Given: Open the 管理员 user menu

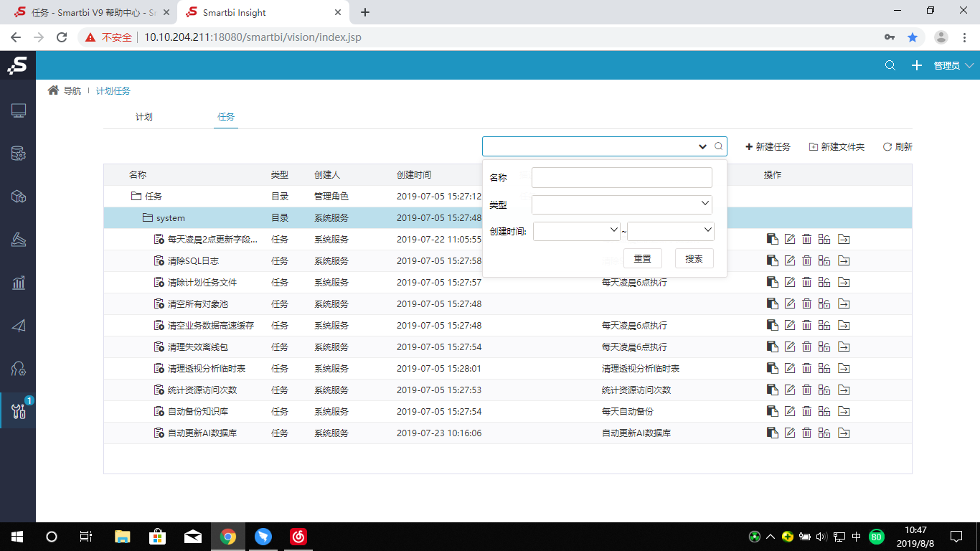Looking at the screenshot, I should click(953, 65).
